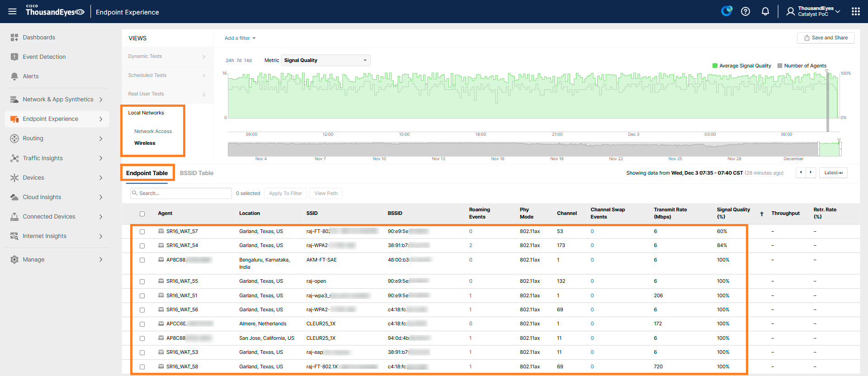The width and height of the screenshot is (868, 376).
Task: Open the notifications bell
Action: 765,11
